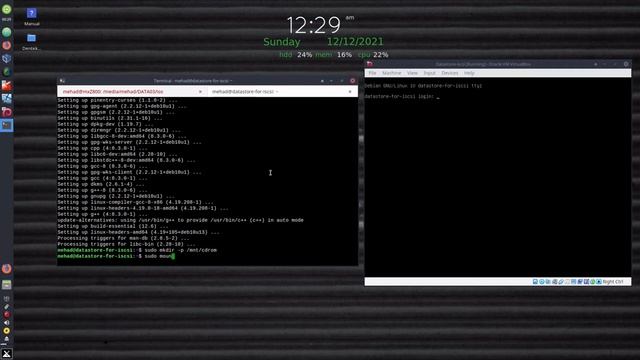Click the optical disk indicator in VirtualBox status bar
Viewport: 640px width, 360px height.
[x=542, y=282]
